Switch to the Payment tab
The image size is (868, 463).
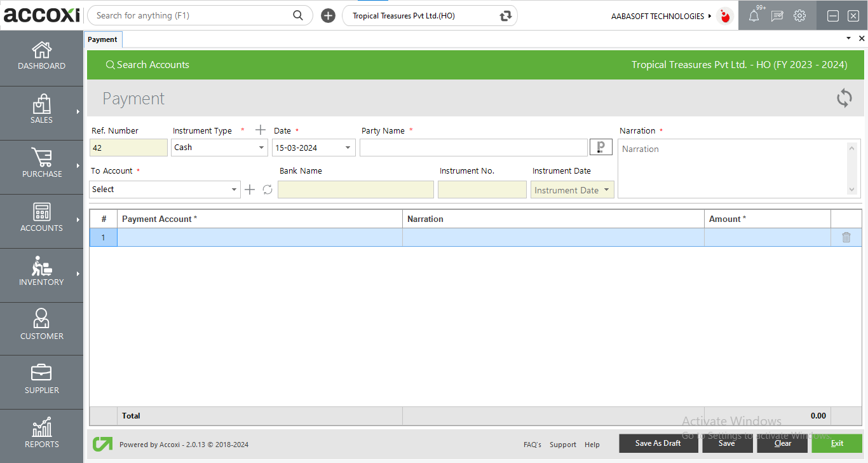point(103,39)
